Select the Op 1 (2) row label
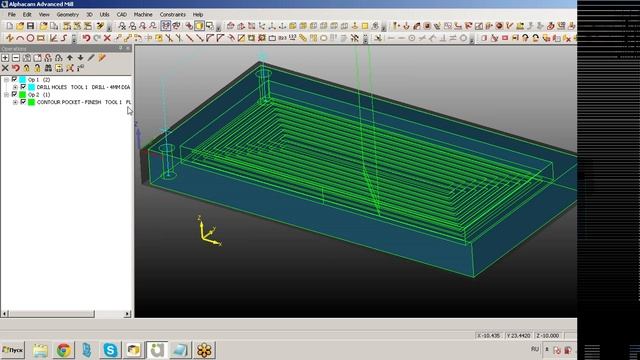 39,80
